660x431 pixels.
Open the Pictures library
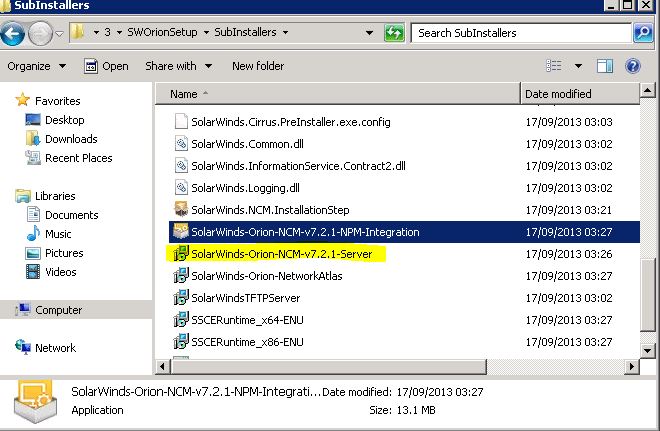tap(64, 253)
